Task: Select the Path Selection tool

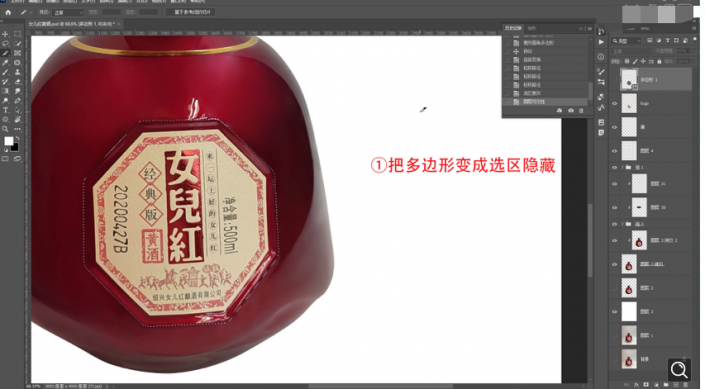Action: (18, 110)
